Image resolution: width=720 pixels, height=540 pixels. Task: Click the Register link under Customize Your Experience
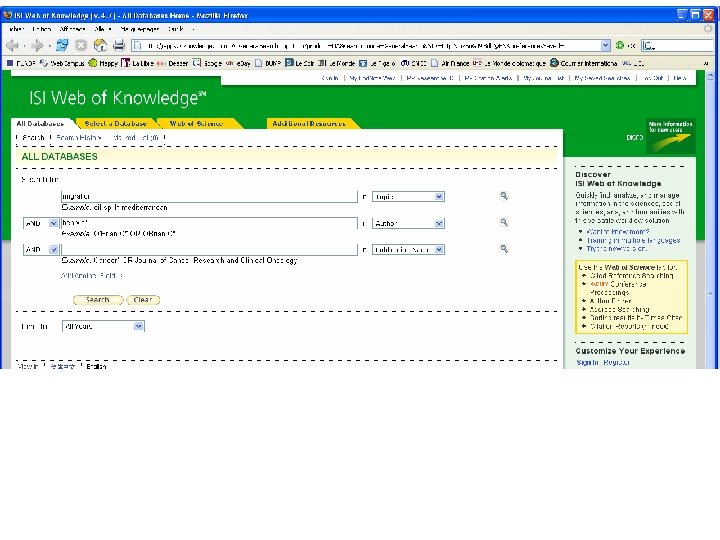[x=616, y=362]
